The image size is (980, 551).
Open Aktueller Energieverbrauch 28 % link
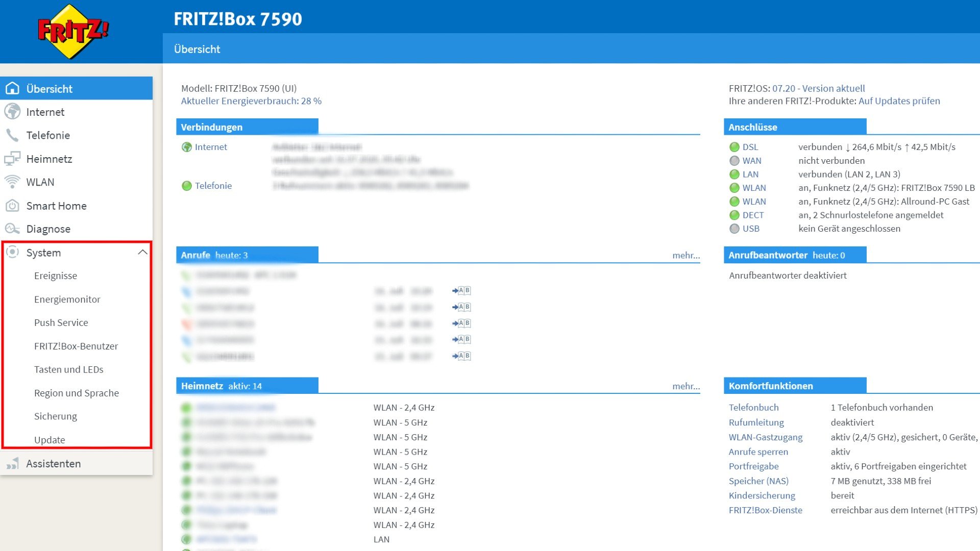(x=251, y=101)
